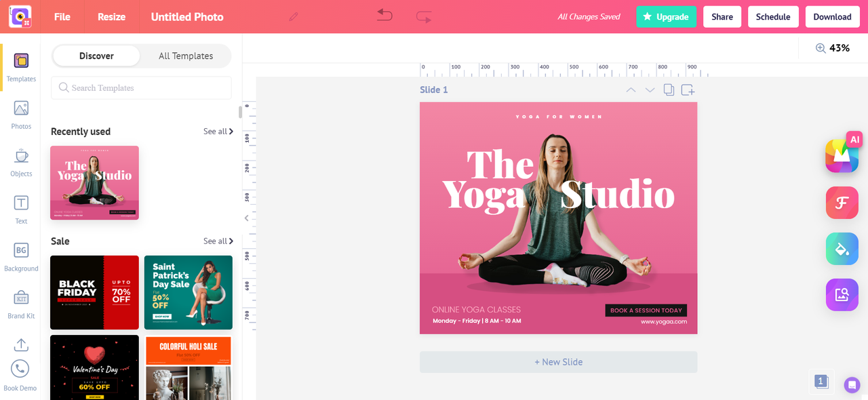
Task: Click the Schedule button
Action: (x=773, y=16)
